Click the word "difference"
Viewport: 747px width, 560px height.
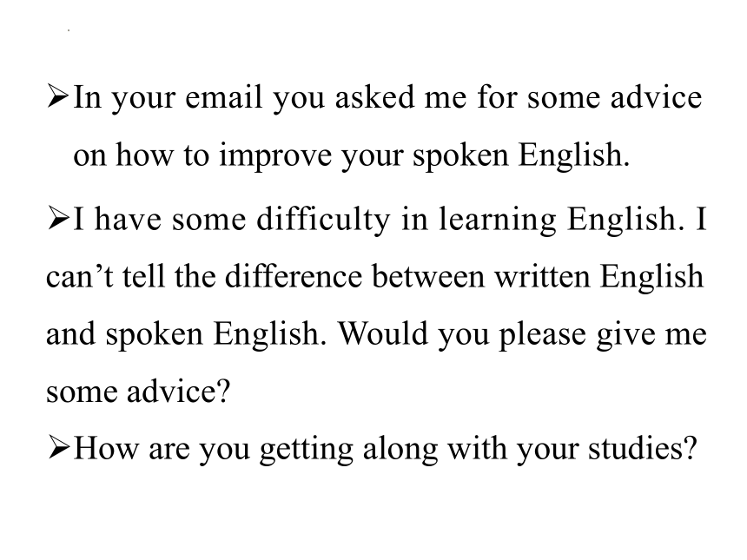(x=293, y=277)
